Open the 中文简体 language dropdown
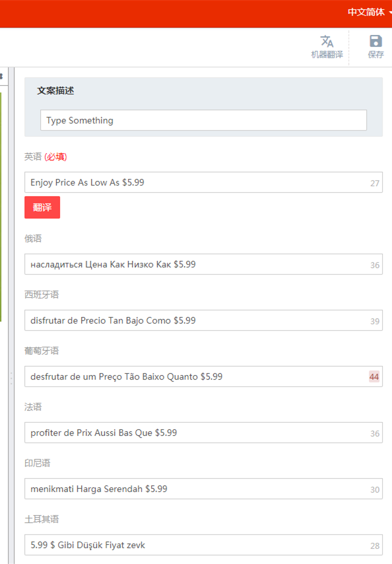 coord(370,13)
